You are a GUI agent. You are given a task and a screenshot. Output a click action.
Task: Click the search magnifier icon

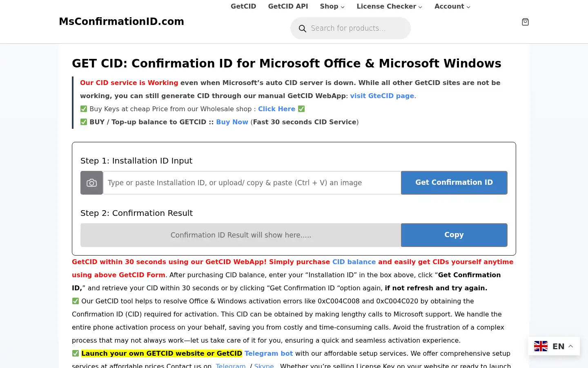[x=303, y=29]
